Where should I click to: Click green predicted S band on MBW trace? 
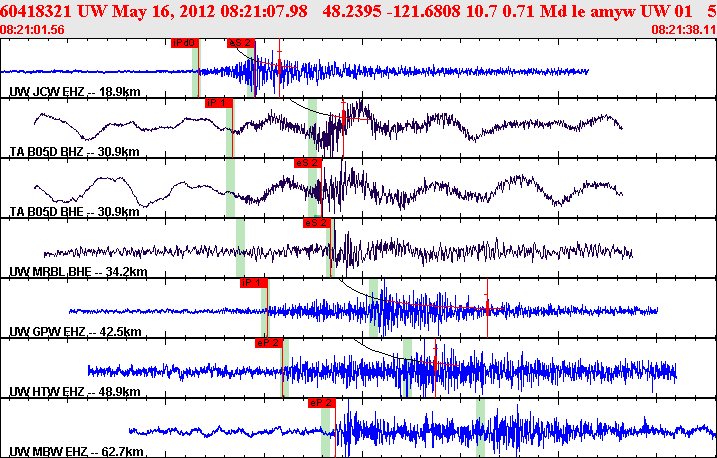coord(480,428)
